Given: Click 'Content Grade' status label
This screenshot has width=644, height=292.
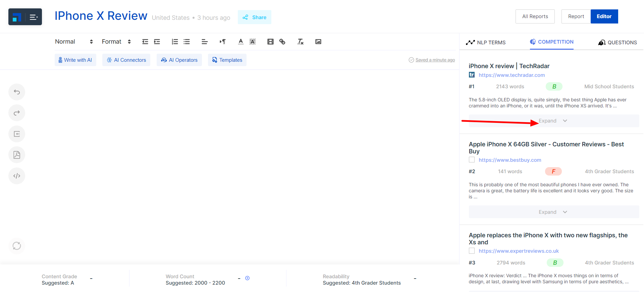Looking at the screenshot, I should point(59,277).
